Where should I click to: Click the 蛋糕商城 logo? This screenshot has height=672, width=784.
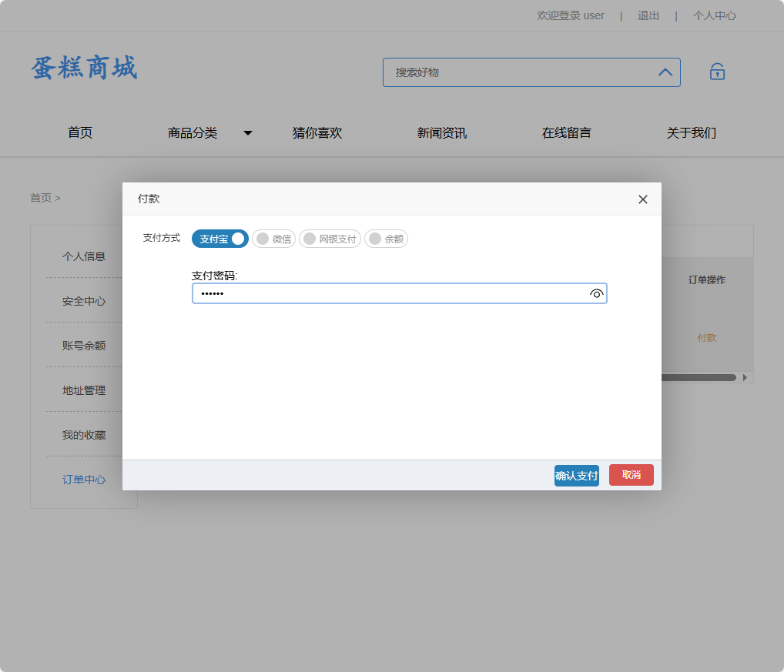coord(83,69)
